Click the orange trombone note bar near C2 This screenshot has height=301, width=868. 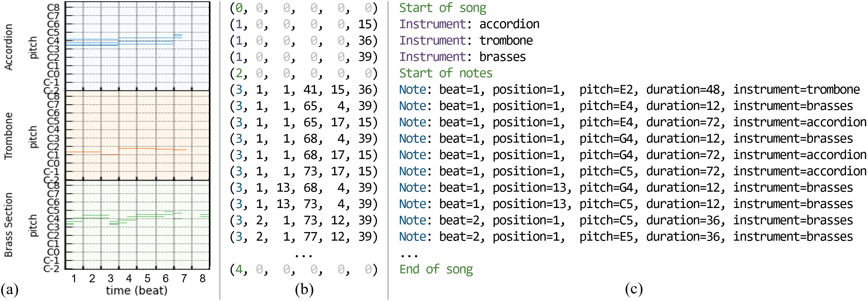point(152,149)
